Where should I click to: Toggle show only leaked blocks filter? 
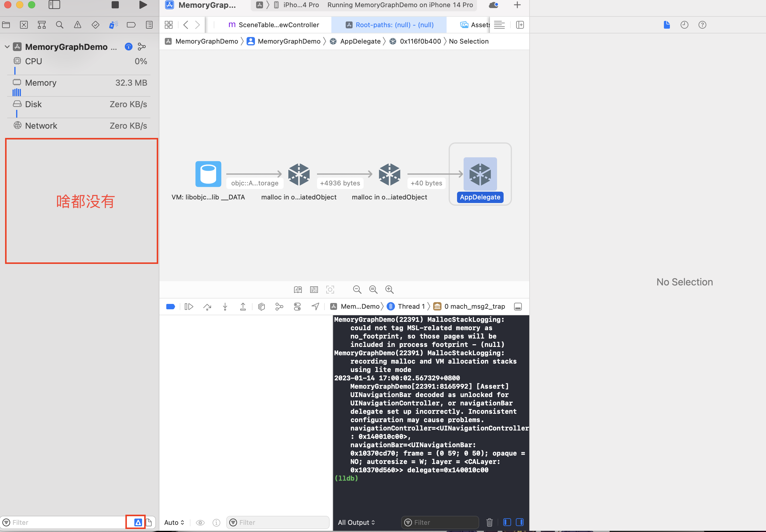(138, 522)
